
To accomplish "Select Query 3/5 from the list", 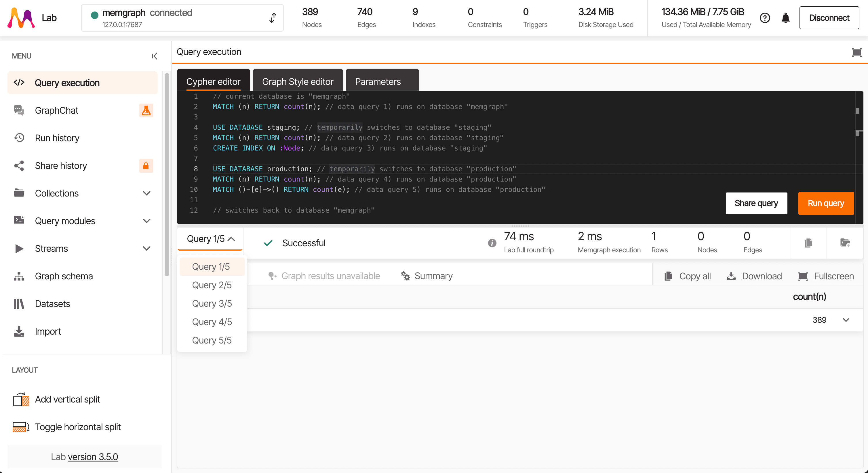I will click(x=212, y=304).
